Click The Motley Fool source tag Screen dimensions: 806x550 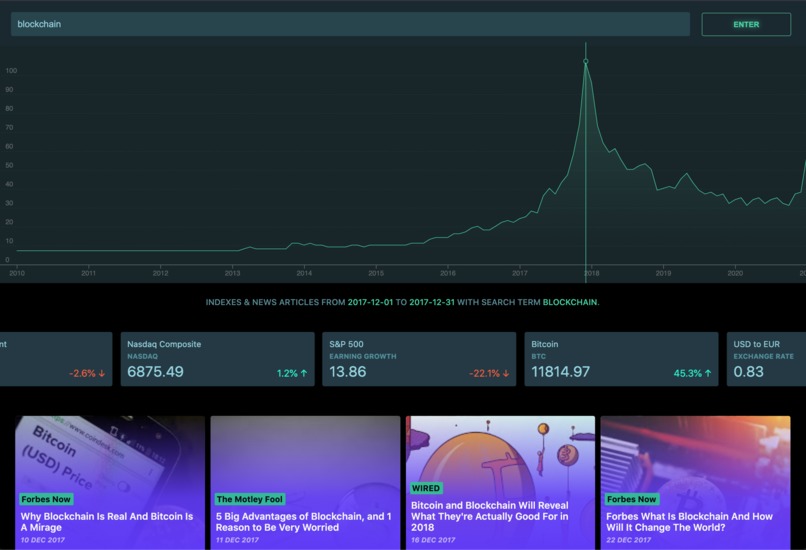pos(250,499)
